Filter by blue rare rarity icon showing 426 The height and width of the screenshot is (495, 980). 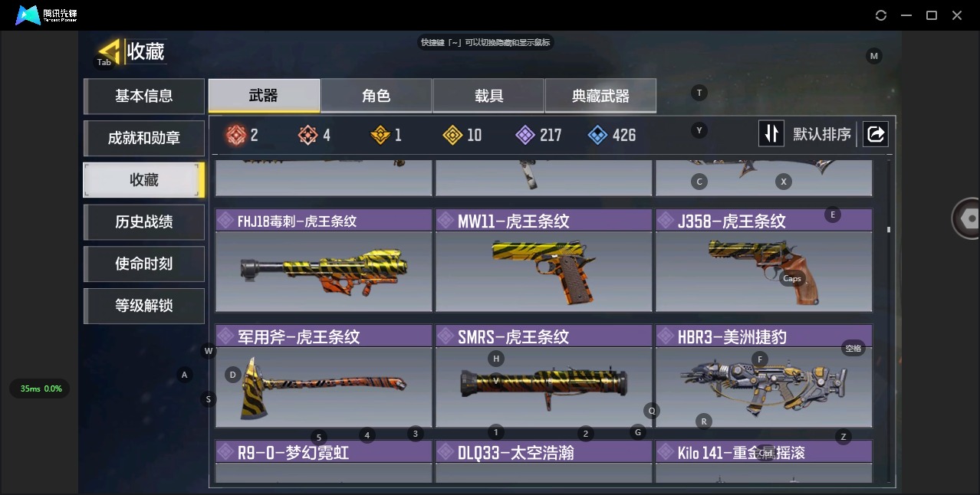coord(597,135)
